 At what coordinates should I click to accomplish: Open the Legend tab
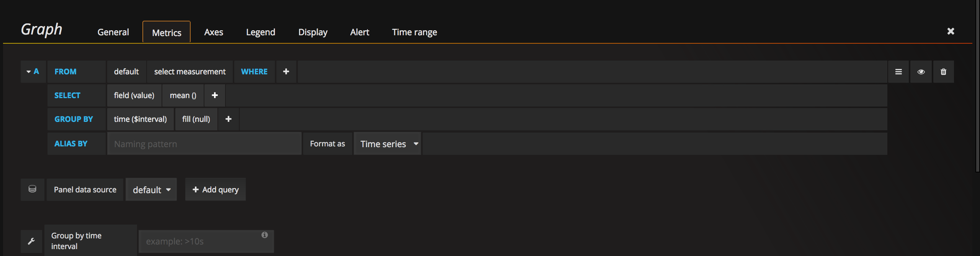(260, 32)
